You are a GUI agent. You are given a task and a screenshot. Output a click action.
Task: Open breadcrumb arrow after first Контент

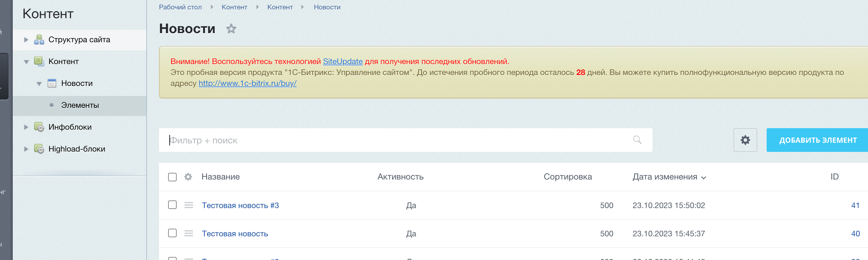257,7
